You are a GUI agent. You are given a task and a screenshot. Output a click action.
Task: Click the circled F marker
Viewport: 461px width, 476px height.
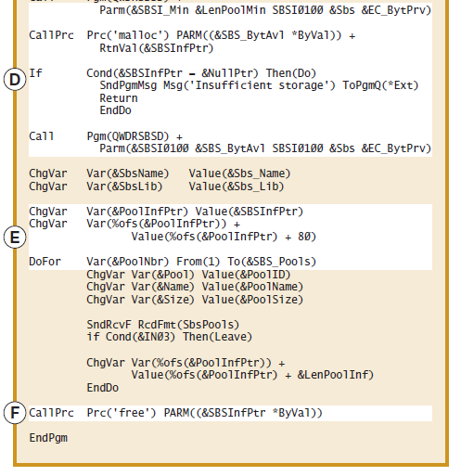click(15, 413)
